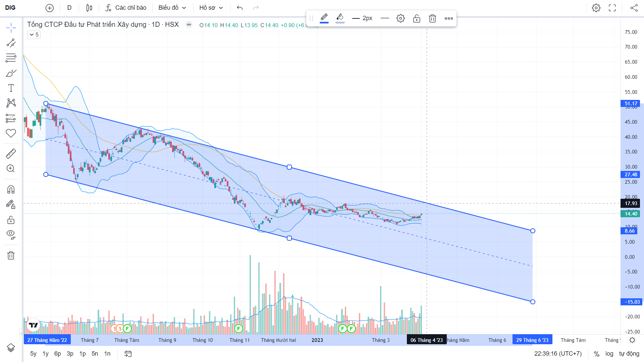
Task: Expand the Biểu đồ dropdown
Action: coord(172,8)
